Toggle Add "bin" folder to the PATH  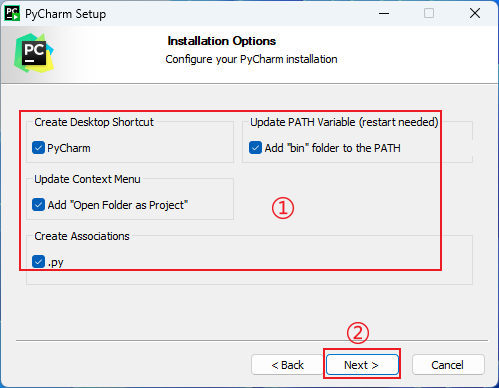click(255, 148)
